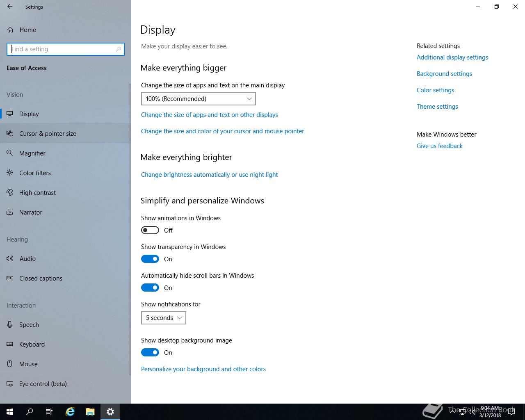Screen dimensions: 525x420
Task: Open Additional display settings link
Action: click(452, 57)
